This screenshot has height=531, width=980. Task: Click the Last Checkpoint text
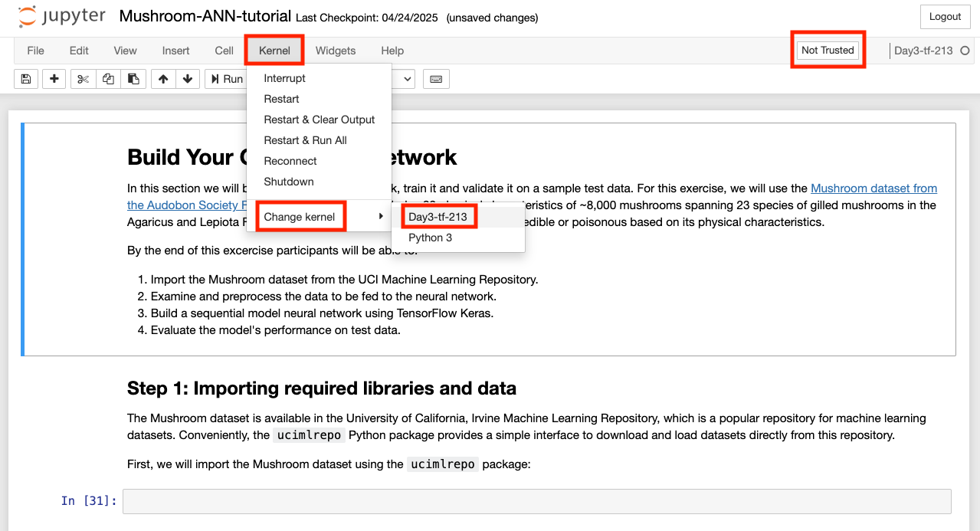[x=367, y=18]
